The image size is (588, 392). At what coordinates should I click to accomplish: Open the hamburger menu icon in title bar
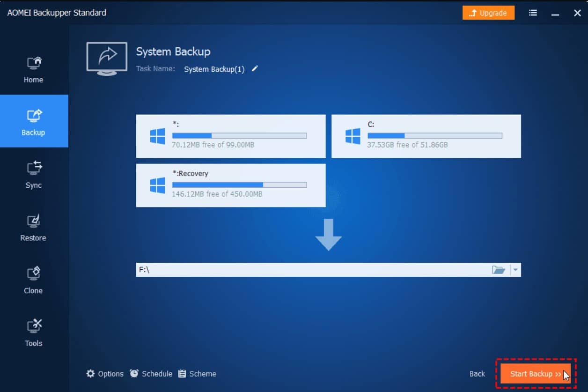coord(533,13)
